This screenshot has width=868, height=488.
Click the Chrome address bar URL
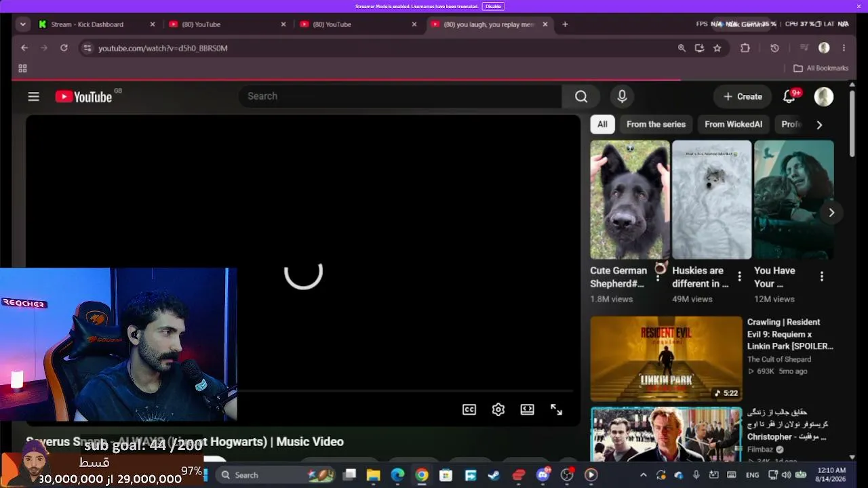pos(163,48)
